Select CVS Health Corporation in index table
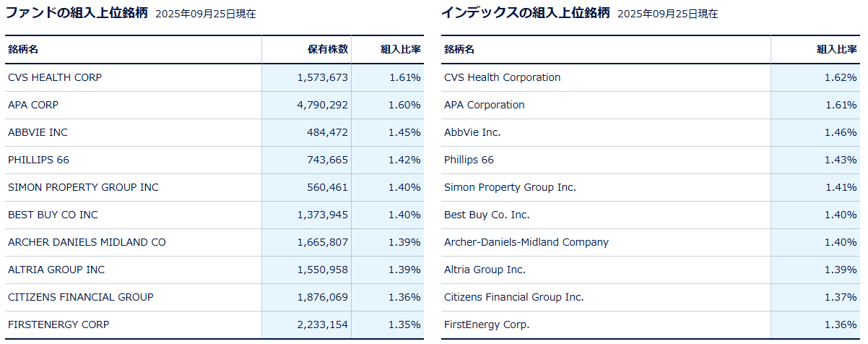 pos(502,77)
